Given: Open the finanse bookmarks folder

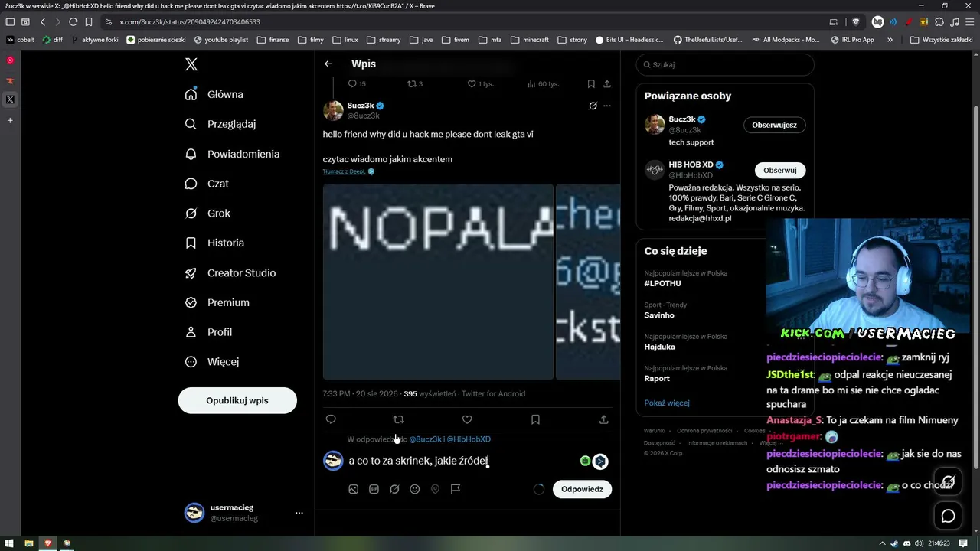Looking at the screenshot, I should tap(273, 40).
